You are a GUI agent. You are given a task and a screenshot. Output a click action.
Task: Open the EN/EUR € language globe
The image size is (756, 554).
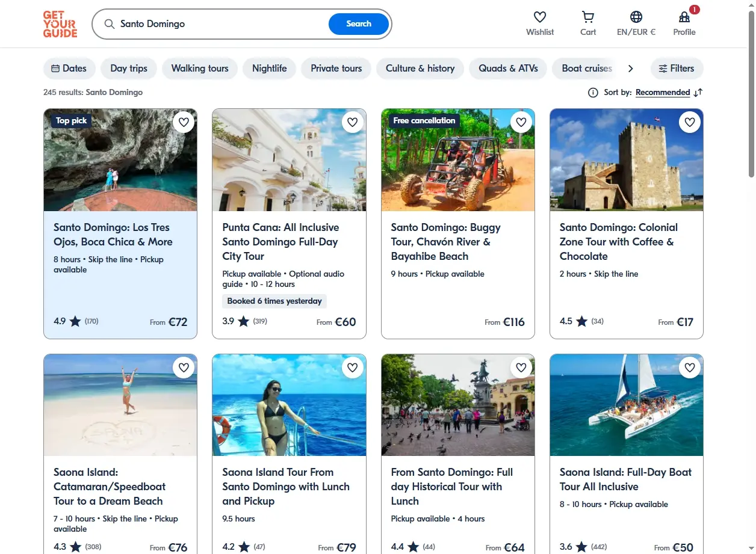pos(636,17)
